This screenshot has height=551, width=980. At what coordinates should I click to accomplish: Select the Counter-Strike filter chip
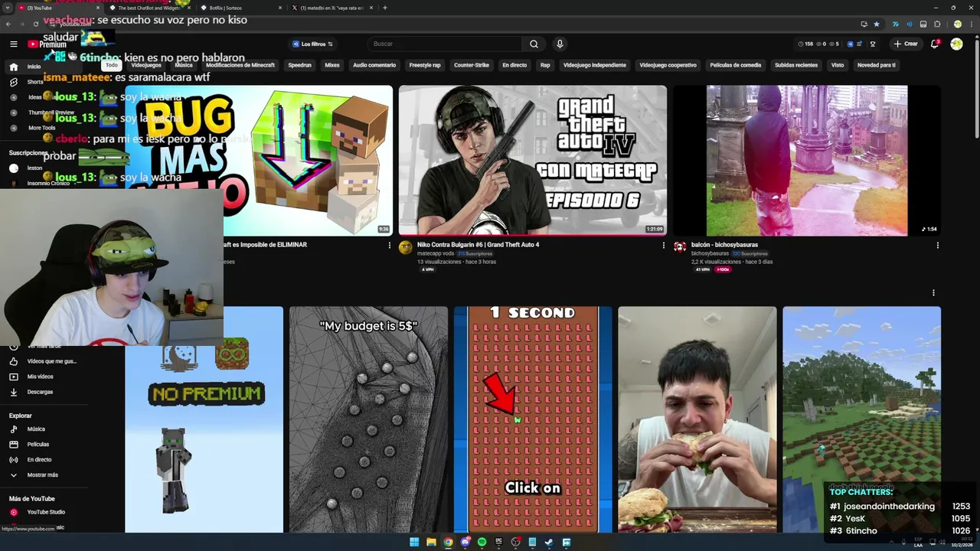point(472,65)
